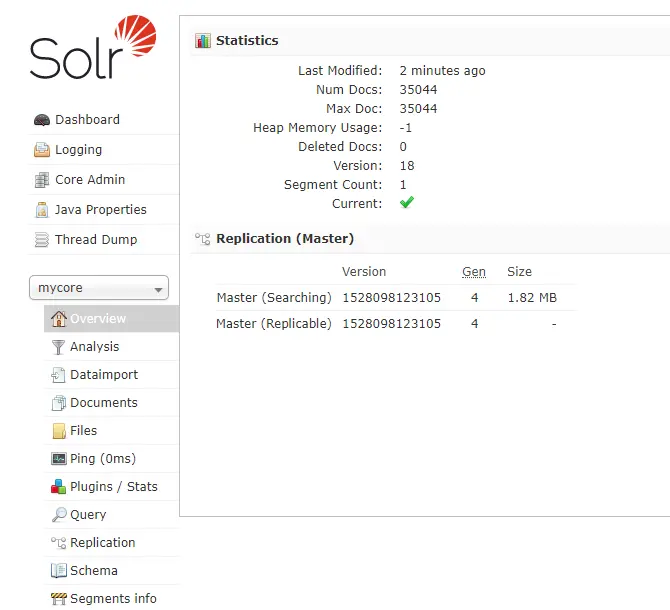Image resolution: width=670 pixels, height=610 pixels.
Task: Click the Ping (0ms) link
Action: pos(103,459)
